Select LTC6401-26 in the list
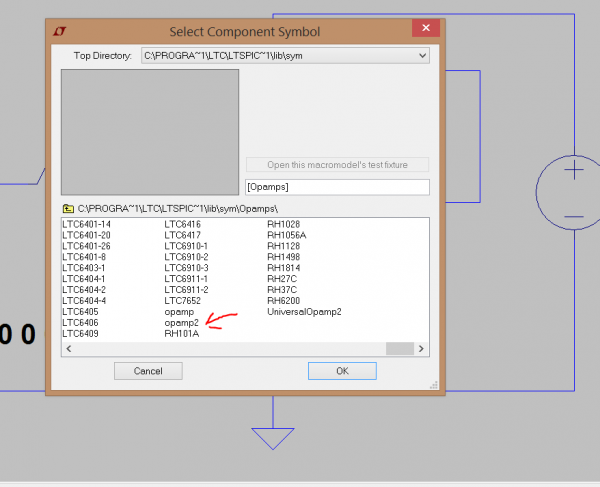 (x=86, y=246)
